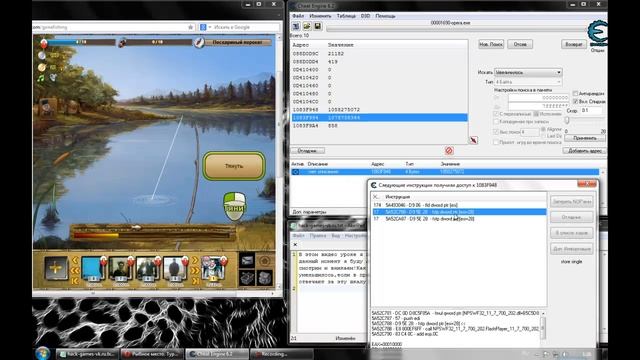Viewport: 640px width, 360px height.
Task: Click the Отладчик button in the instructions dialog
Action: click(x=571, y=217)
